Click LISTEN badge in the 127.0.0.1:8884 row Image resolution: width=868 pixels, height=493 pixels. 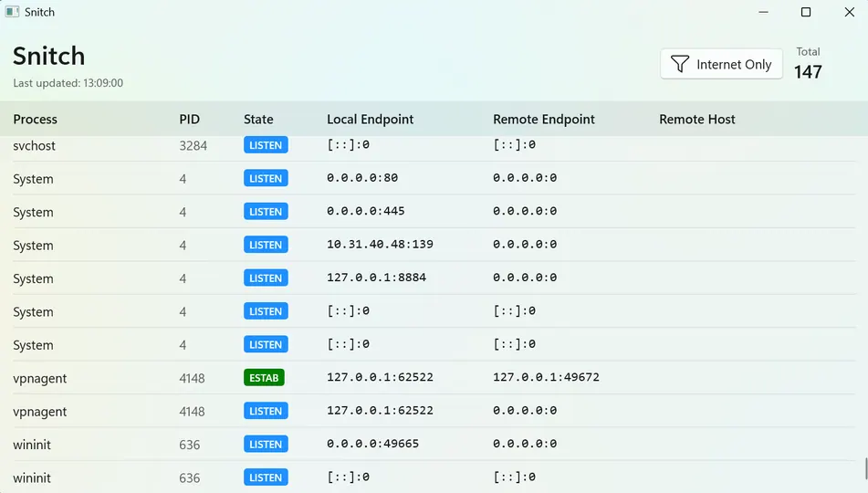coord(266,278)
